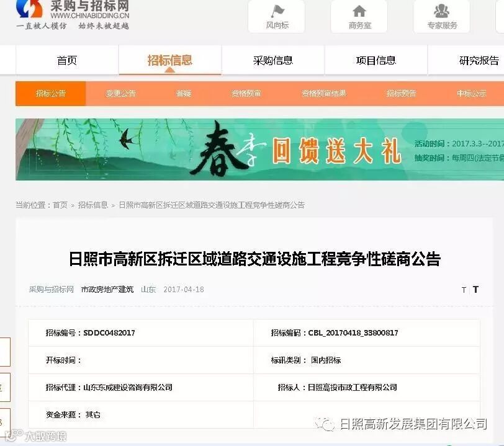This screenshot has width=504, height=446.
Task: Click the 招标信息 breadcrumb link
Action: click(x=93, y=205)
